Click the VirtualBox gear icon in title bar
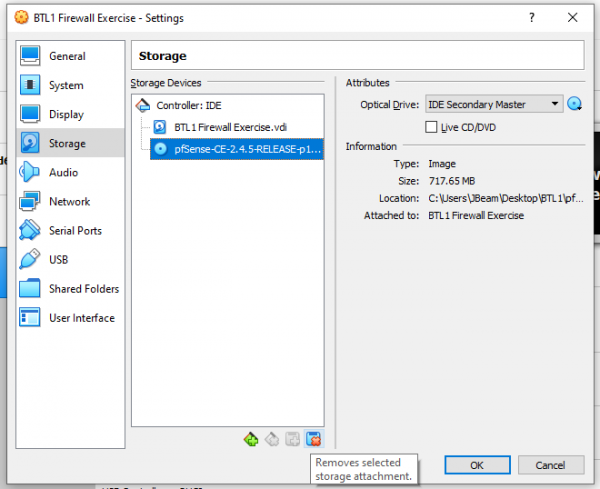The image size is (600, 489). [x=21, y=18]
